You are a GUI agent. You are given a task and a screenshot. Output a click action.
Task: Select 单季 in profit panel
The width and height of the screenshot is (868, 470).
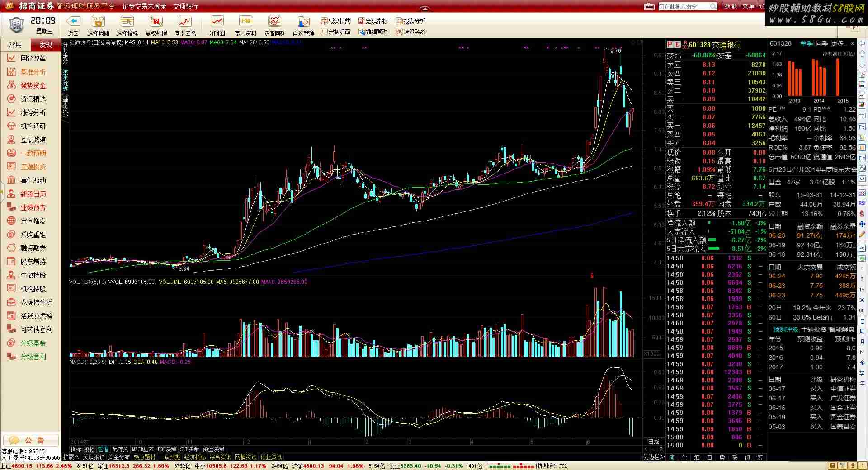(806, 43)
